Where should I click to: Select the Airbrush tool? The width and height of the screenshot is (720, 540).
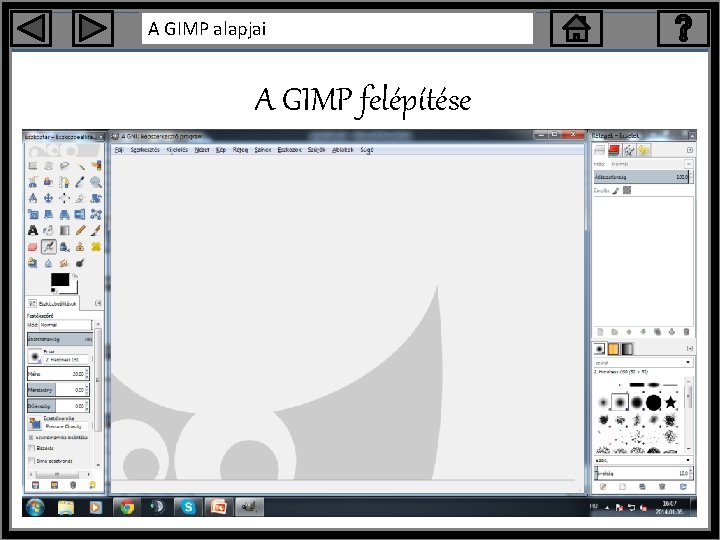coord(48,247)
